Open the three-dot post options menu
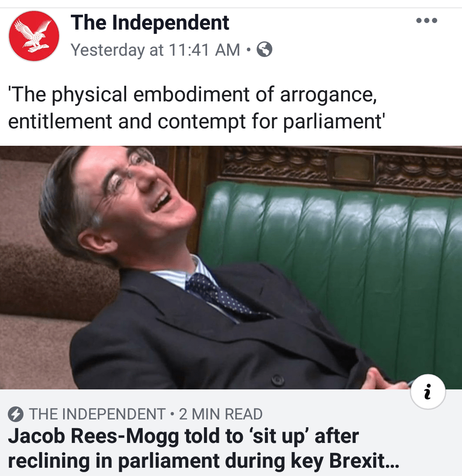462x476 pixels. 426,20
